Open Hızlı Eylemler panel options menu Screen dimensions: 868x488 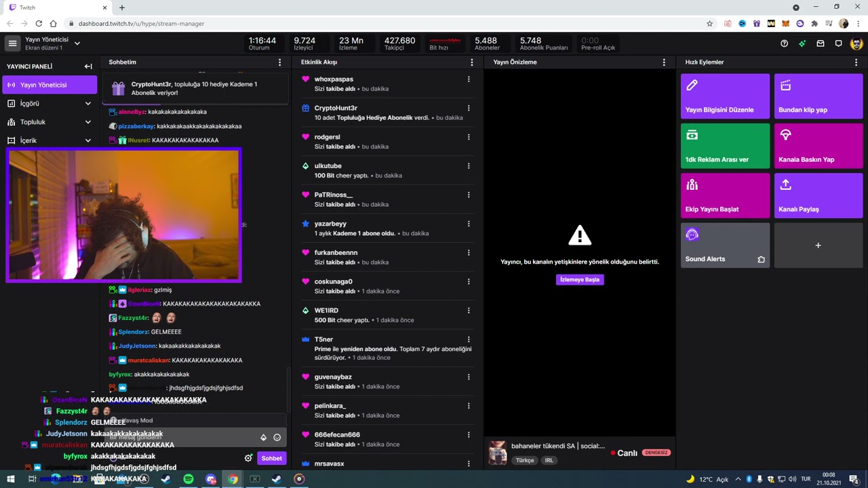click(856, 62)
